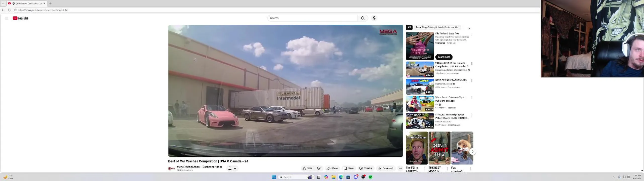Select the All filter chip
This screenshot has width=644, height=181.
[409, 27]
